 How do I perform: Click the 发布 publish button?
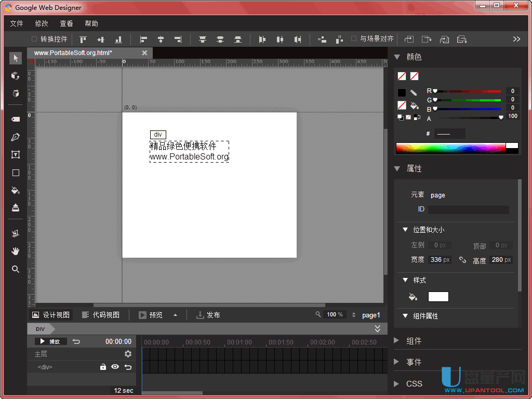(x=208, y=315)
